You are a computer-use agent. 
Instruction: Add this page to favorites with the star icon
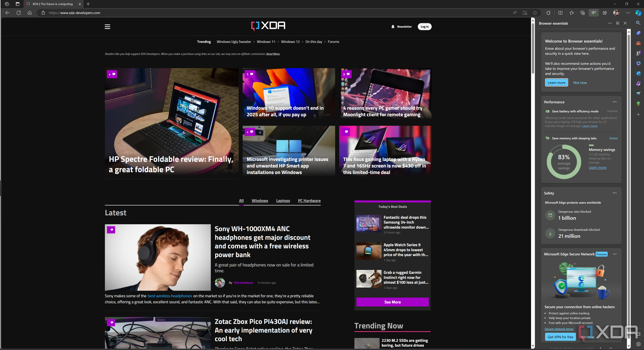point(535,13)
